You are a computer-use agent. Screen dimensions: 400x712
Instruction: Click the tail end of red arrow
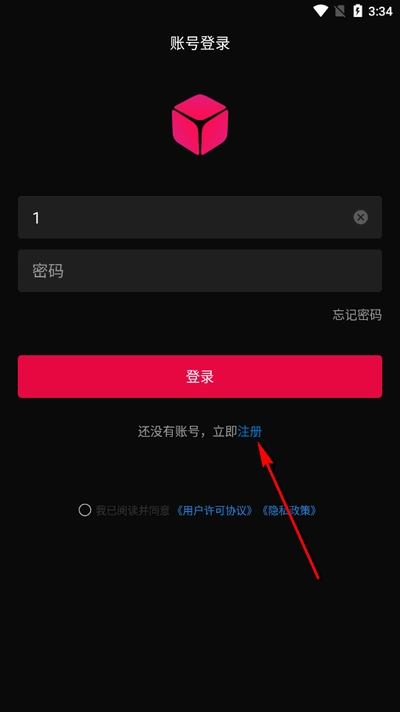[318, 578]
